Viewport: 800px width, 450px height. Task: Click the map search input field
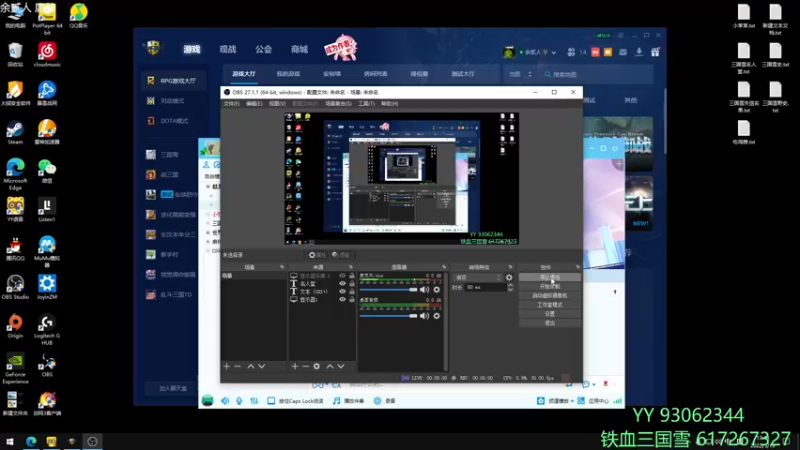pyautogui.click(x=598, y=74)
